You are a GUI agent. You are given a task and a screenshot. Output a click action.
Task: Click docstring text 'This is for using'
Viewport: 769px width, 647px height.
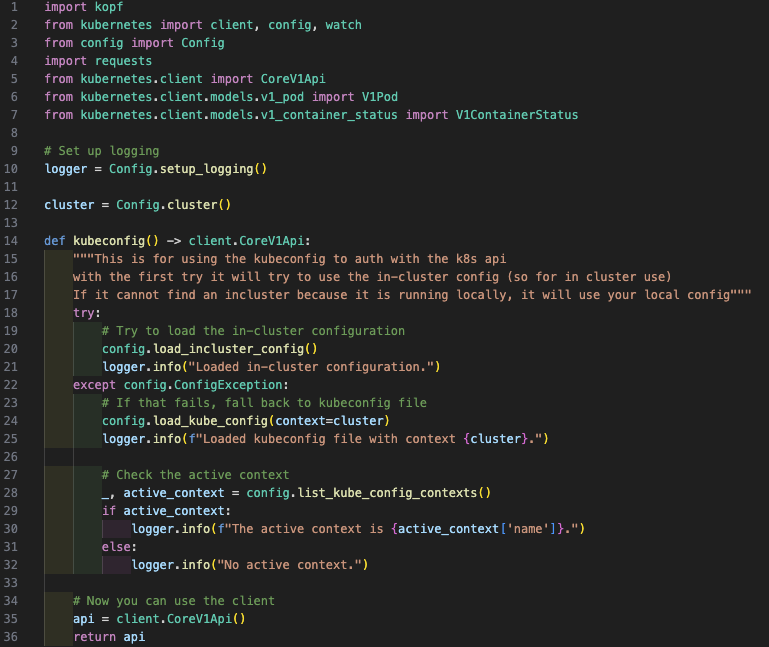(155, 259)
